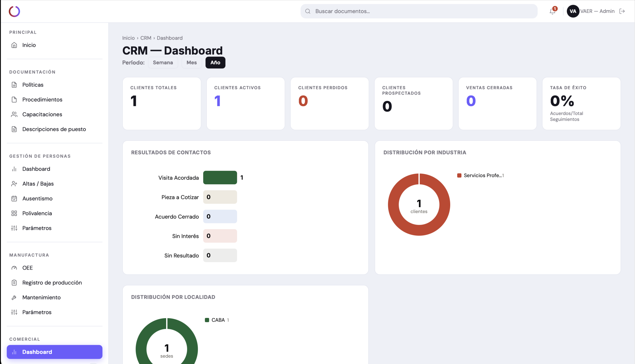The image size is (635, 364).
Task: Open Descripciones de puesto
Action: click(55, 129)
